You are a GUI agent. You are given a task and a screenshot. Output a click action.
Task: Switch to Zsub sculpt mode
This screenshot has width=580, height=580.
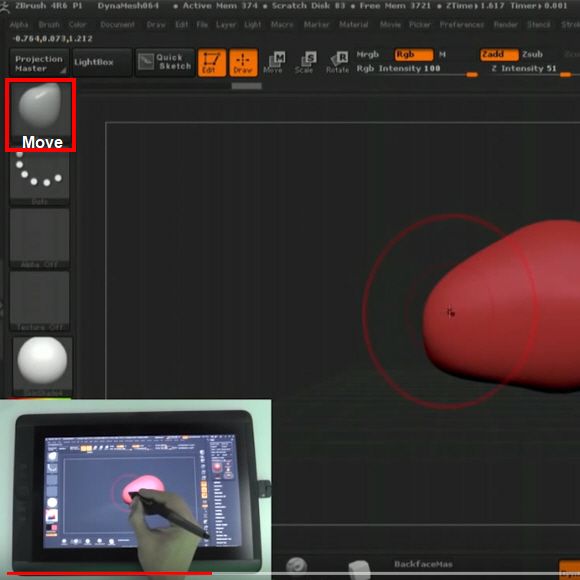[532, 54]
